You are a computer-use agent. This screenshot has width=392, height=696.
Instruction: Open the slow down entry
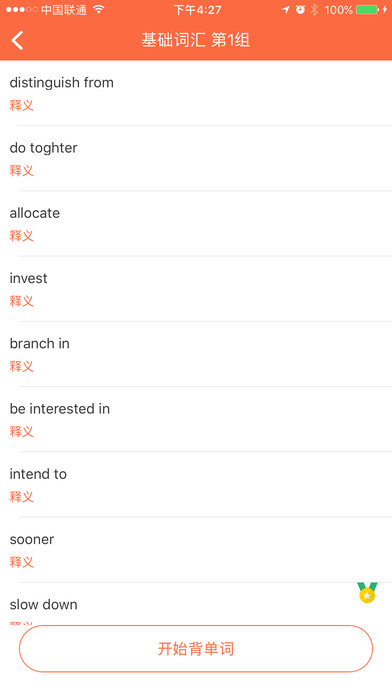[x=196, y=604]
